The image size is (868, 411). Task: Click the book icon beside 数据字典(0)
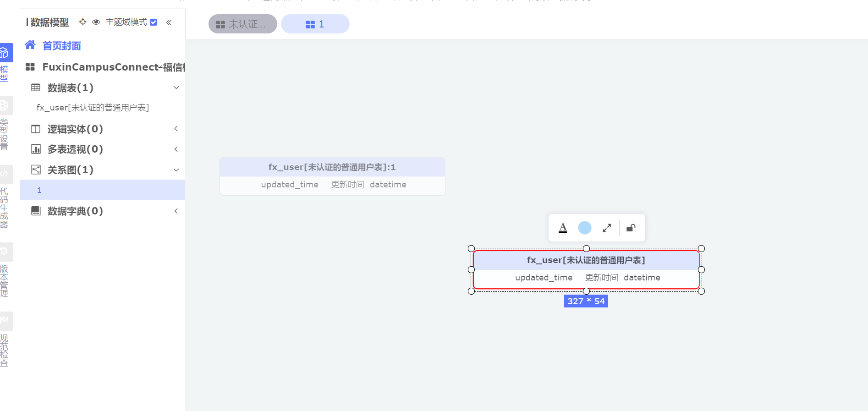point(36,211)
